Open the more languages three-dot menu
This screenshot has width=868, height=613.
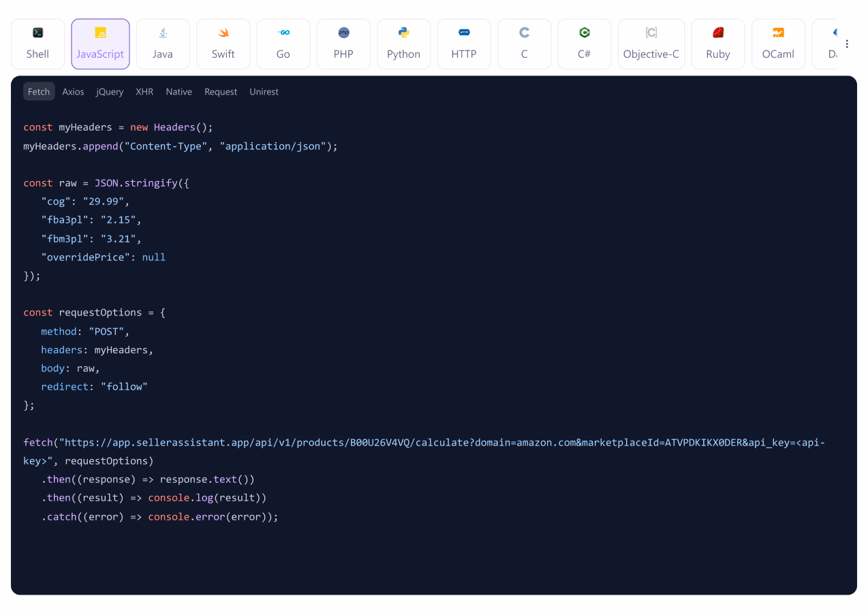tap(847, 44)
